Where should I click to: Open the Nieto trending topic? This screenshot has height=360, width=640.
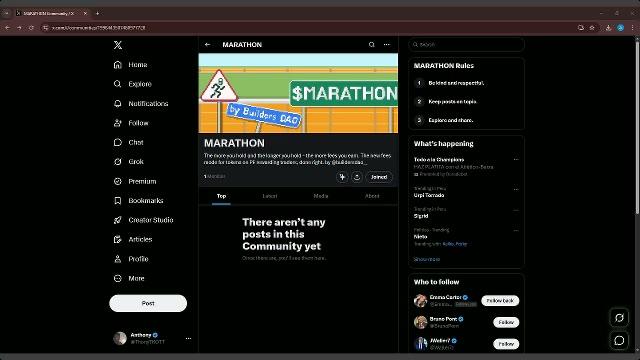coord(420,237)
